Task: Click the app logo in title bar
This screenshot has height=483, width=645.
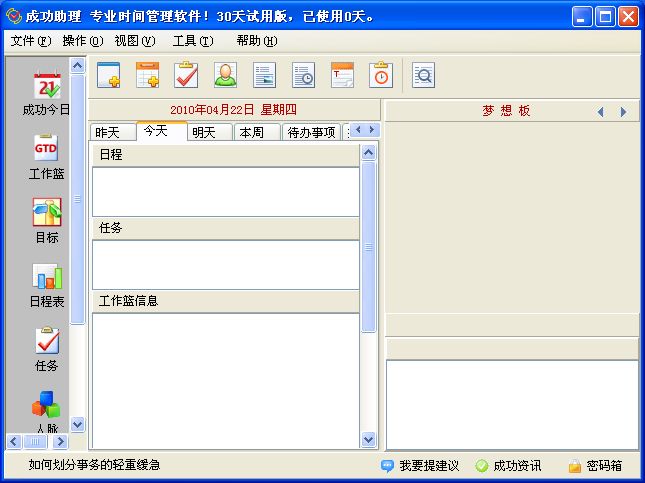Action: pyautogui.click(x=14, y=16)
